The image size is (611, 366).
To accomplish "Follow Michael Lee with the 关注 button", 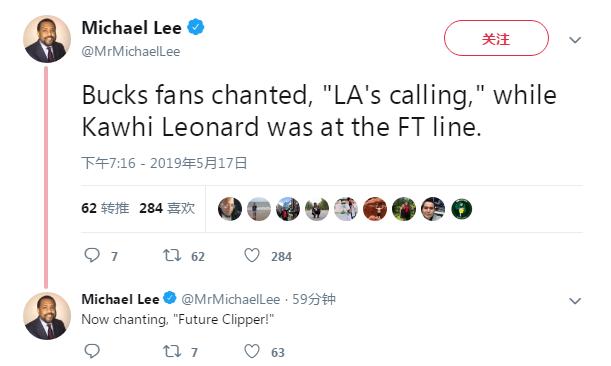I will [x=496, y=38].
